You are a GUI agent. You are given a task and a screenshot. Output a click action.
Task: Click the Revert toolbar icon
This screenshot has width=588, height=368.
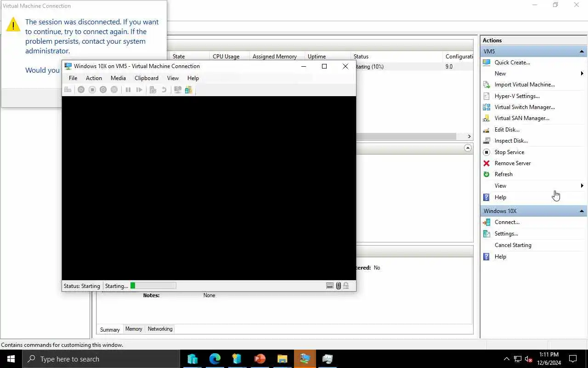[x=164, y=90]
